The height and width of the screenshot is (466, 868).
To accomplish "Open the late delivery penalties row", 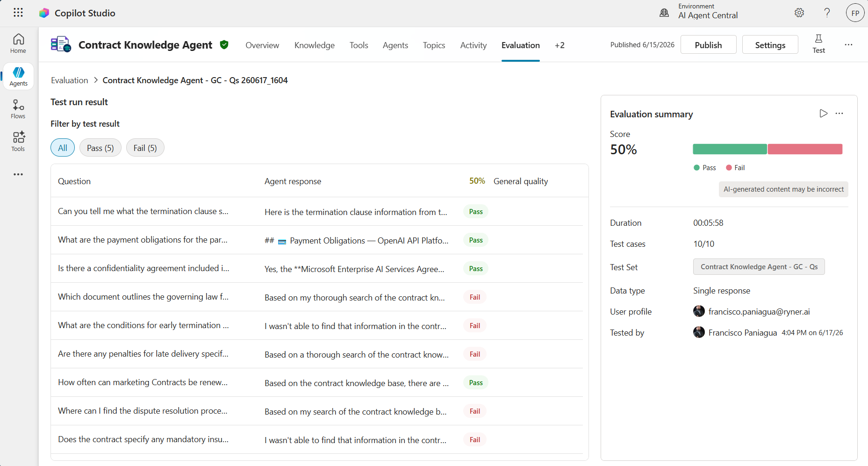I will click(317, 354).
